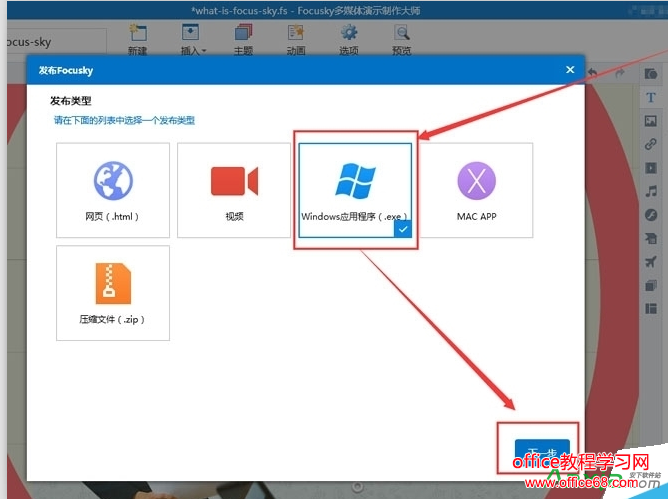The width and height of the screenshot is (668, 499).
Task: Open the 主题 theme toolbar item
Action: [x=243, y=40]
